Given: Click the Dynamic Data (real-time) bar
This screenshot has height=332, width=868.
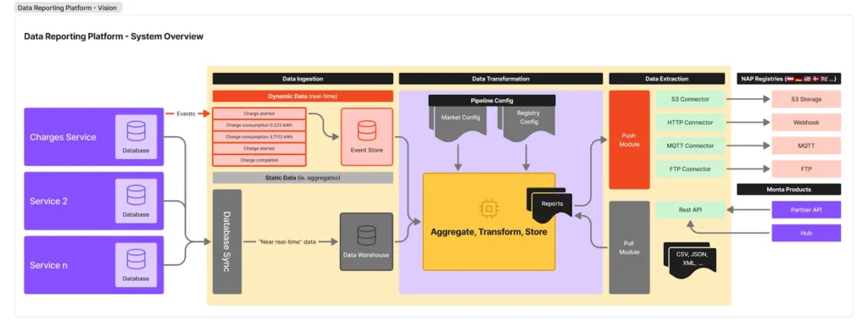Looking at the screenshot, I should point(303,97).
